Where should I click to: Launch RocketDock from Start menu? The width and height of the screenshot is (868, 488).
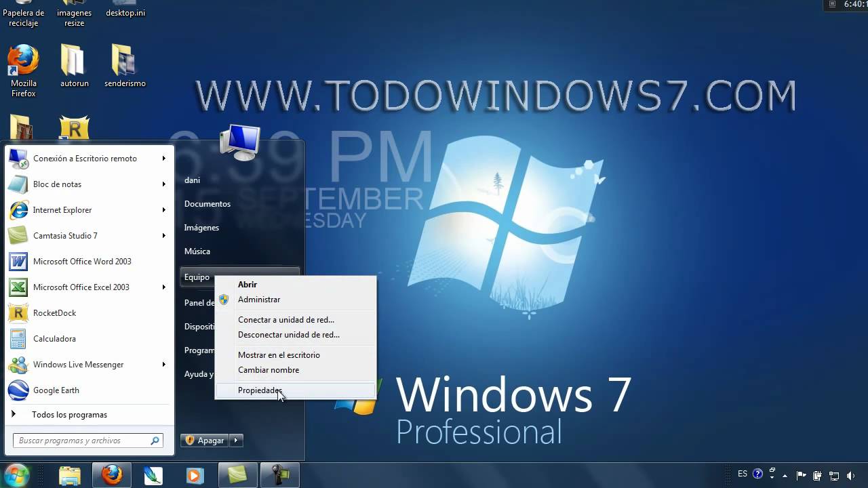coord(88,313)
